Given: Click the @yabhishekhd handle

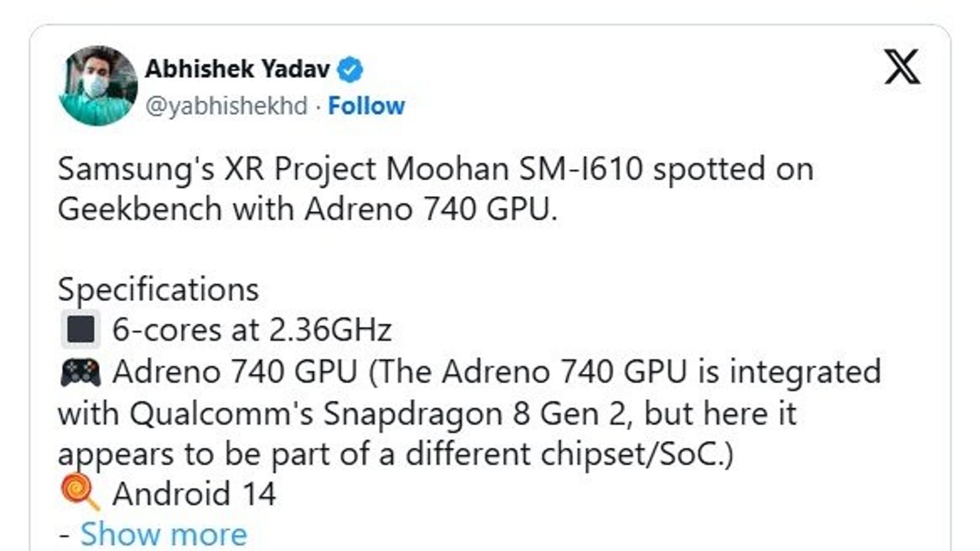Looking at the screenshot, I should (226, 106).
